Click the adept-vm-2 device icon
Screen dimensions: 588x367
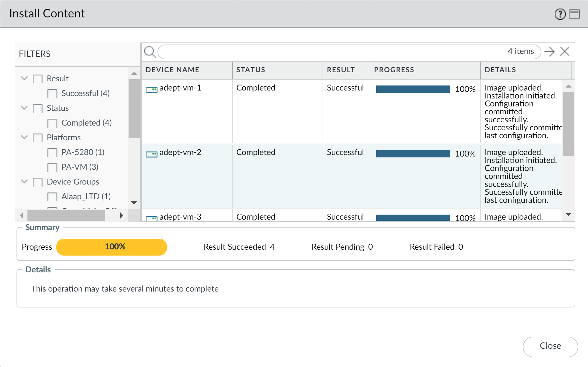(152, 154)
